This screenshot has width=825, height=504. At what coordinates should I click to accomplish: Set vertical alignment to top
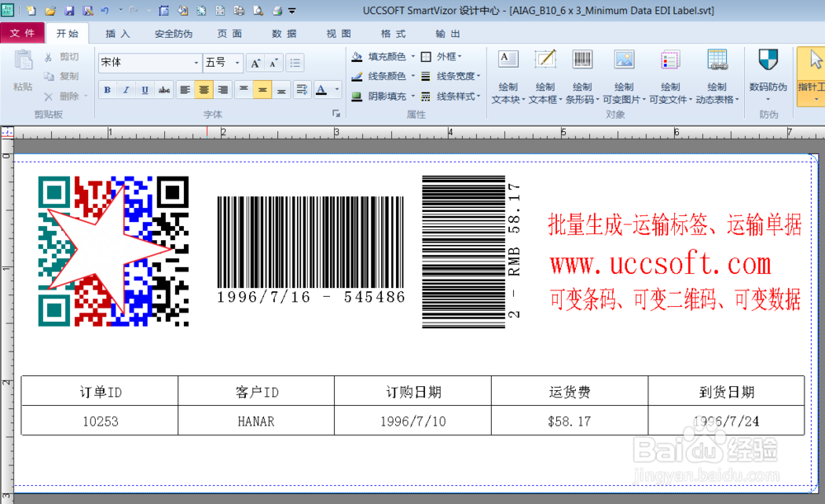[243, 90]
